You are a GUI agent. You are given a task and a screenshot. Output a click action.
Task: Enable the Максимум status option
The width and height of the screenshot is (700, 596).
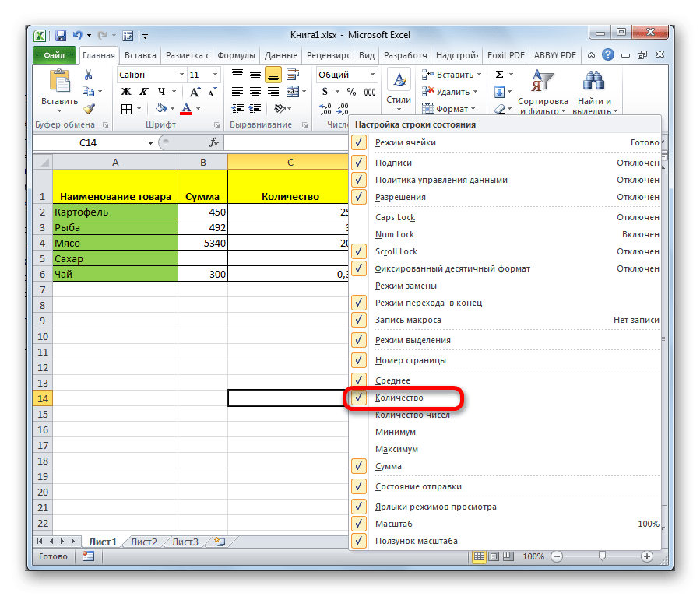coord(396,449)
